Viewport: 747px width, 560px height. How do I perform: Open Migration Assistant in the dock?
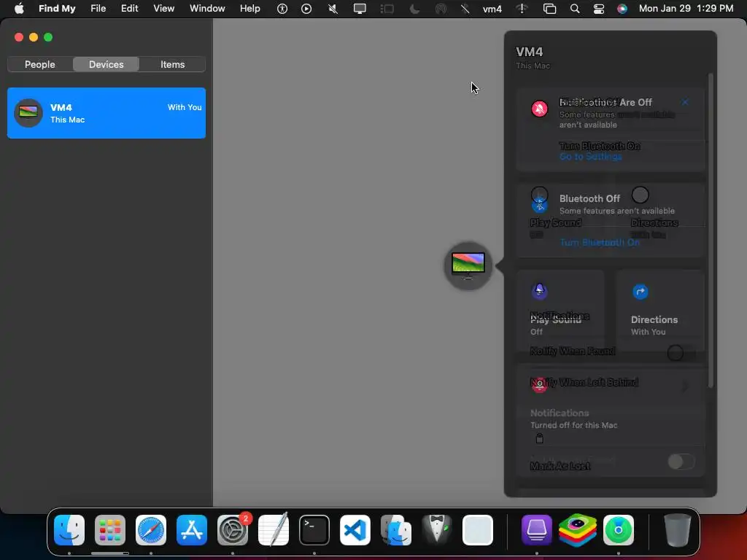(x=396, y=530)
